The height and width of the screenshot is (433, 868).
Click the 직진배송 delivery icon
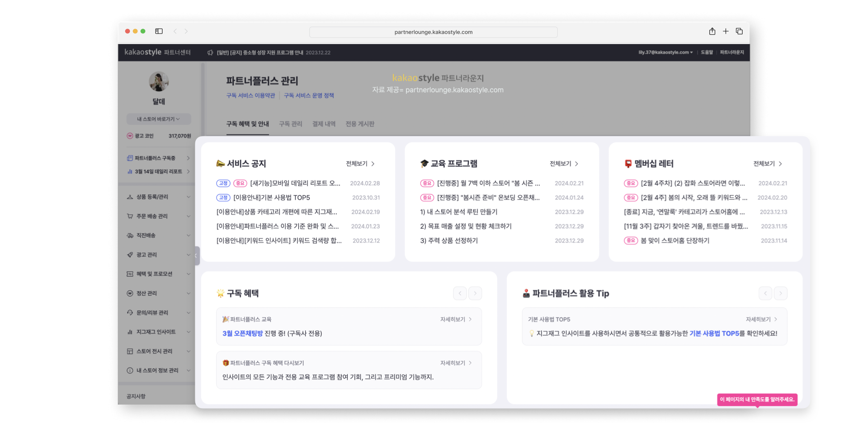pos(130,235)
